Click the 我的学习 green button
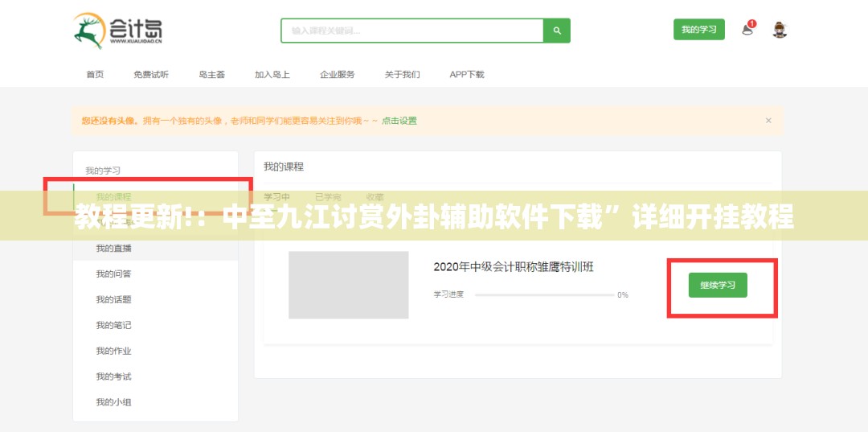 point(698,29)
